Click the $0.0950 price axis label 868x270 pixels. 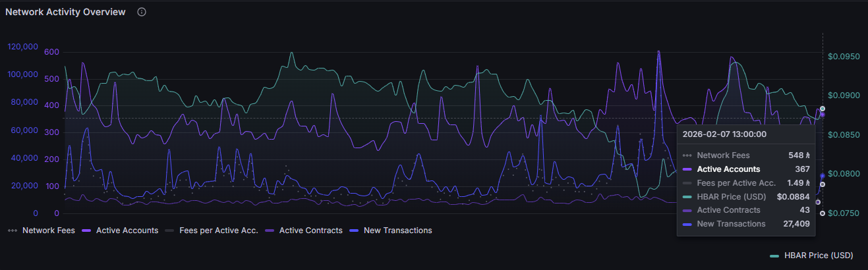coord(844,57)
